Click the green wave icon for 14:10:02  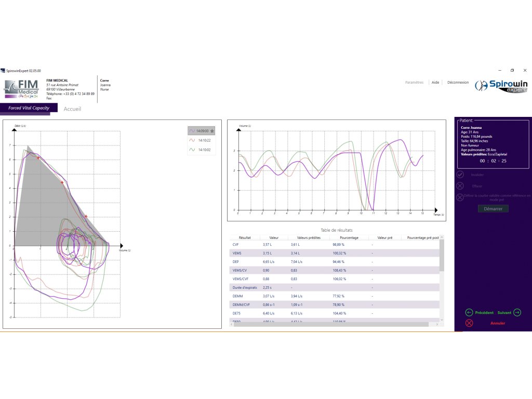[x=192, y=150]
